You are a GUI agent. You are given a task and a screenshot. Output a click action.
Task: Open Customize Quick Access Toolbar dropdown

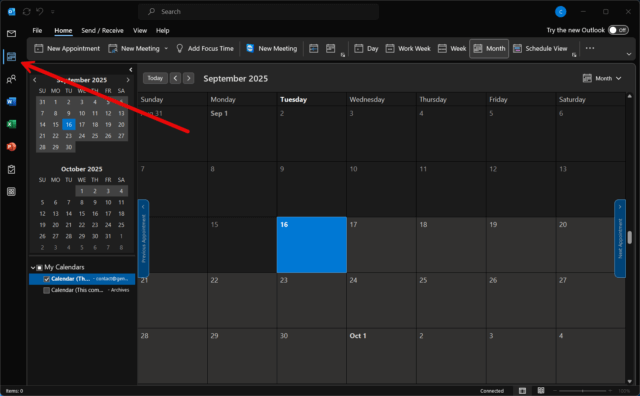pos(53,12)
